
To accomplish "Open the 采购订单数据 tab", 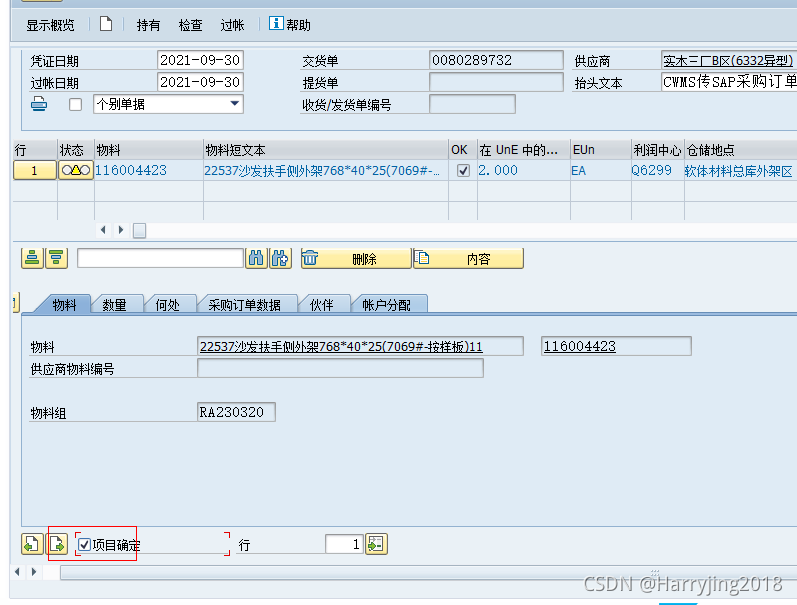I will [244, 305].
